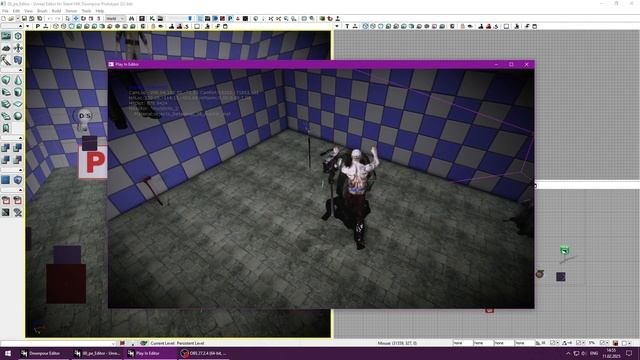
Task: Click the Save level icon
Action: [x=24, y=18]
